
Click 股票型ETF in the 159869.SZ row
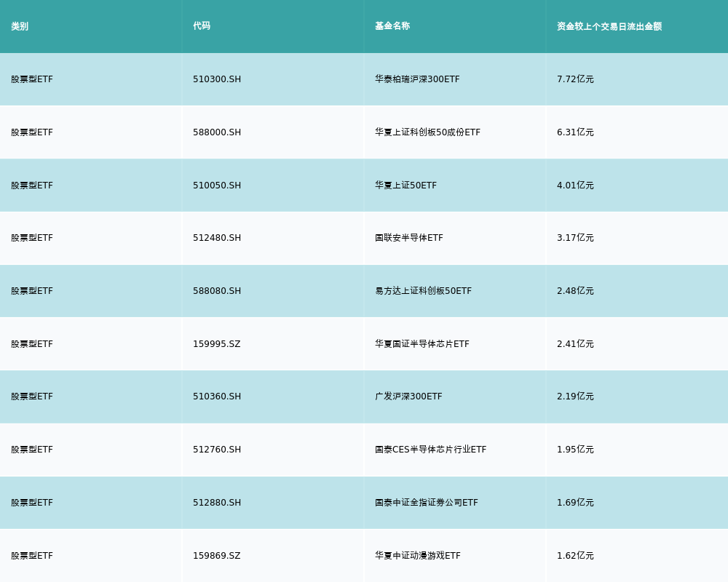click(32, 556)
